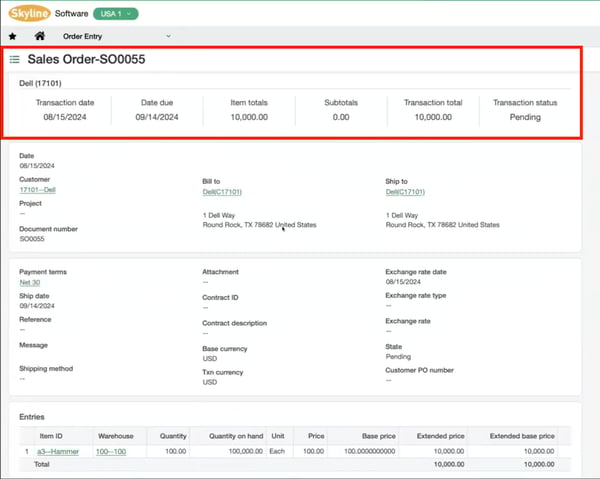Click the Total row label
This screenshot has width=600, height=479.
42,464
